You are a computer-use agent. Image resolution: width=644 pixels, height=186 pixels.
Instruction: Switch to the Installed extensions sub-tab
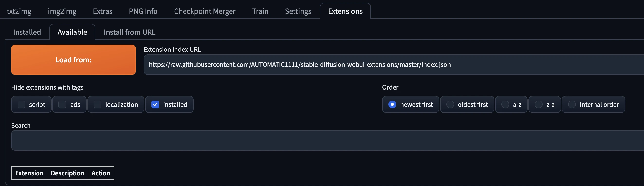click(x=27, y=32)
